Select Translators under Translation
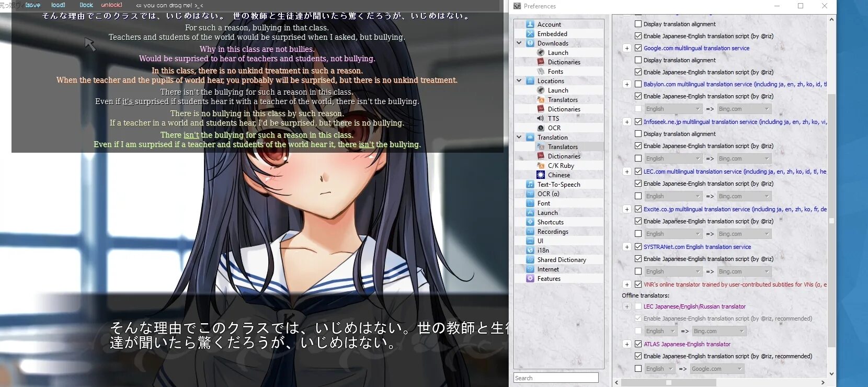The height and width of the screenshot is (387, 868). [x=563, y=147]
